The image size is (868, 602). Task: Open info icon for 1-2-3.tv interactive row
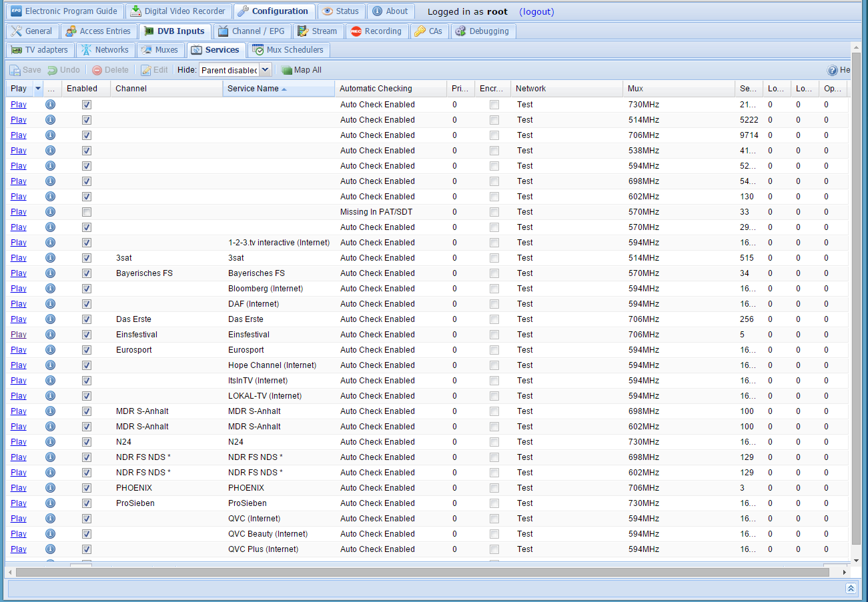[x=50, y=243]
